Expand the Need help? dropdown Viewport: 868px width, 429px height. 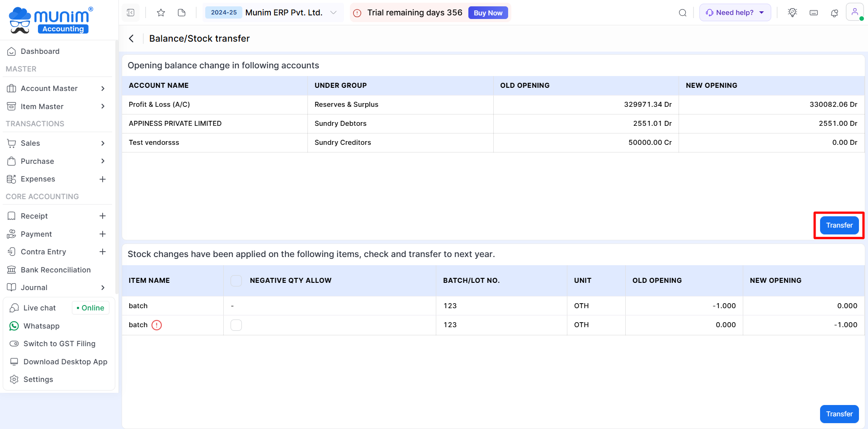735,13
